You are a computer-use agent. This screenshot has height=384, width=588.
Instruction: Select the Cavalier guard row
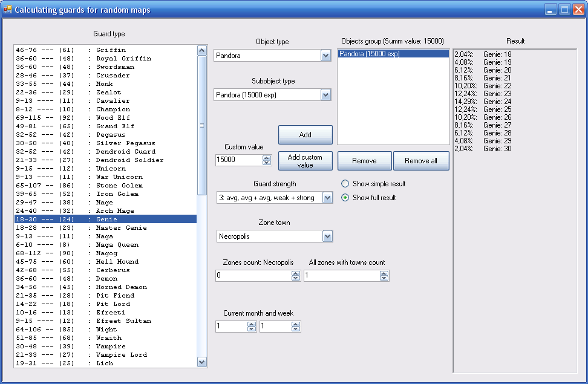pos(105,101)
